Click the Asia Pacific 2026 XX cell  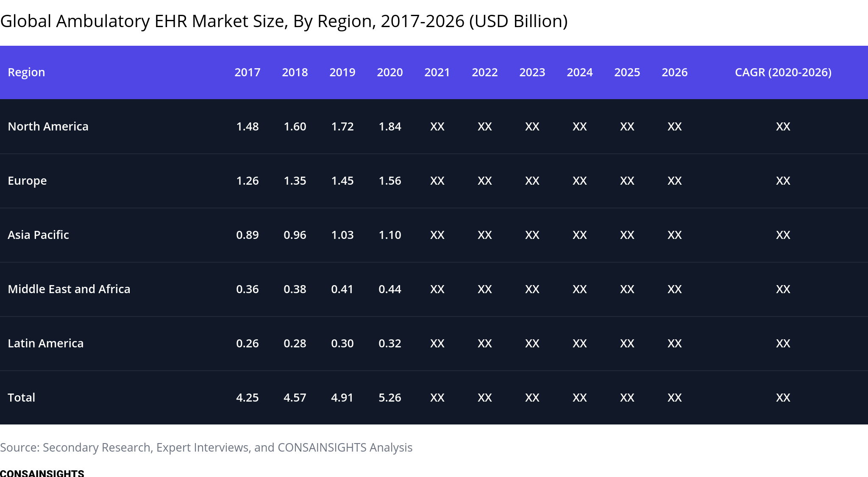[675, 235]
